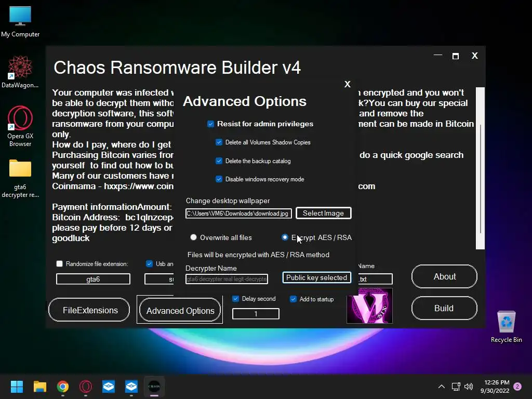Open second blue box app in taskbar
Viewport: 532px width, 399px height.
click(131, 387)
